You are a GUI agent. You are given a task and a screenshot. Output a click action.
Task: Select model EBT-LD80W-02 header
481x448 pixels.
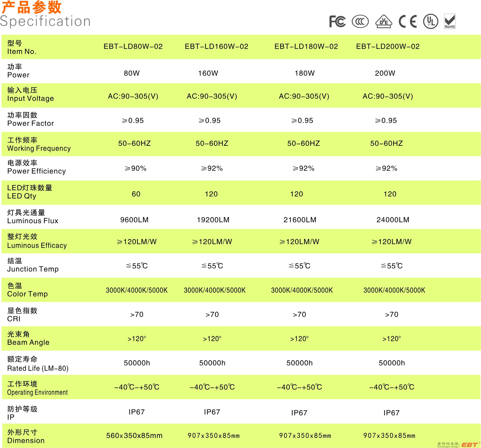133,46
